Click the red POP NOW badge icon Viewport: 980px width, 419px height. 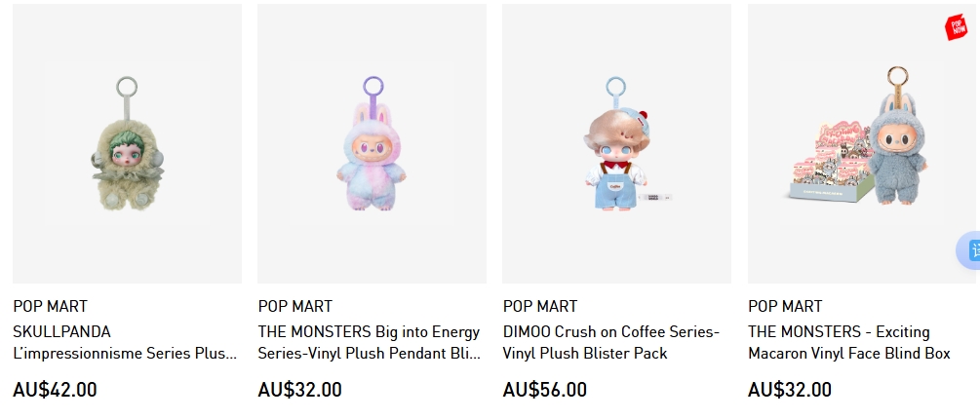click(957, 27)
